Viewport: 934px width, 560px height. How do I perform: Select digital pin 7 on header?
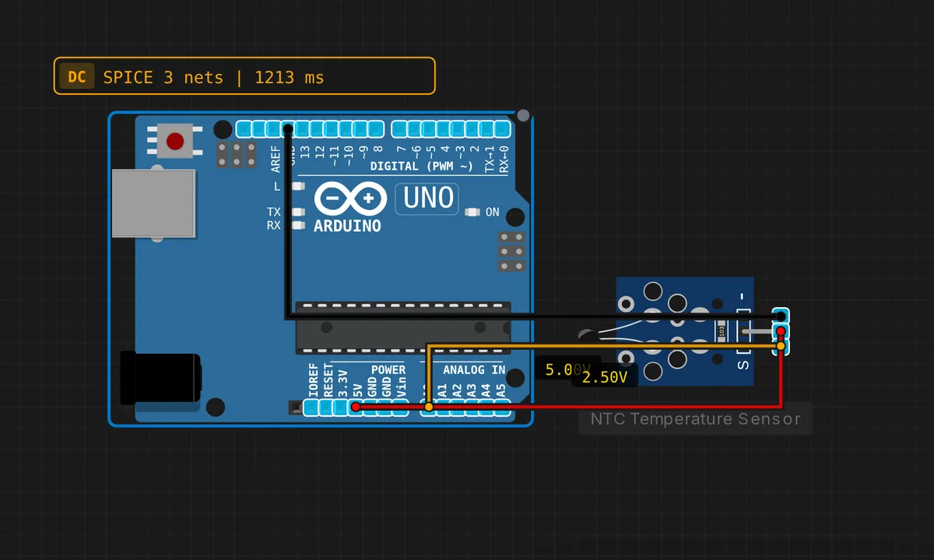[x=399, y=129]
